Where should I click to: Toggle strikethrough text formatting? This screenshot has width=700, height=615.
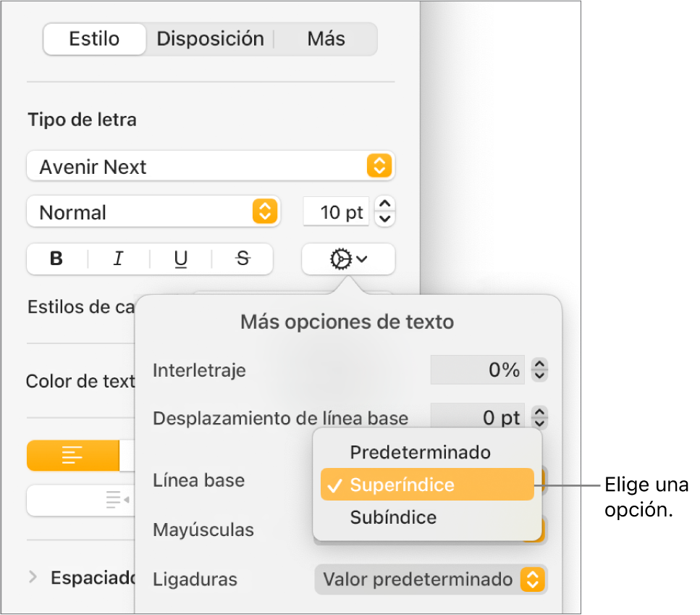[243, 259]
